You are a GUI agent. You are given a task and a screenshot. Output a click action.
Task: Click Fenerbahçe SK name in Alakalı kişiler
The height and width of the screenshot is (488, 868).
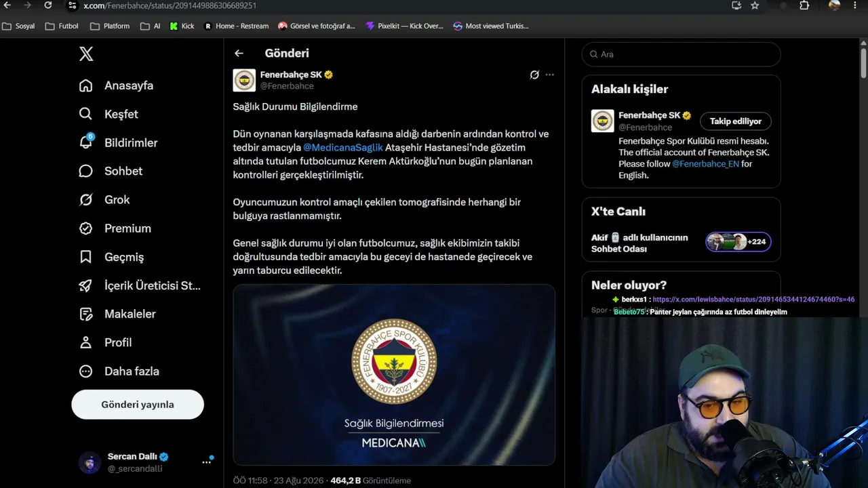coord(650,115)
